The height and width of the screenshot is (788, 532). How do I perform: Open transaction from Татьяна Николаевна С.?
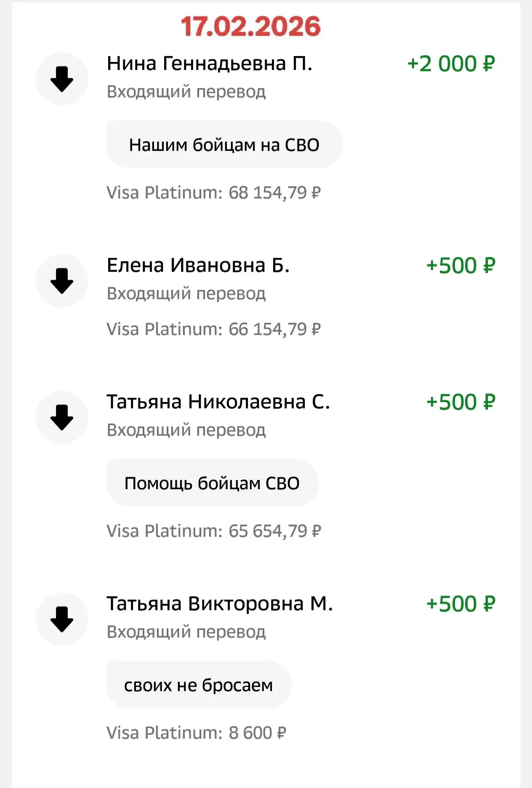[218, 402]
